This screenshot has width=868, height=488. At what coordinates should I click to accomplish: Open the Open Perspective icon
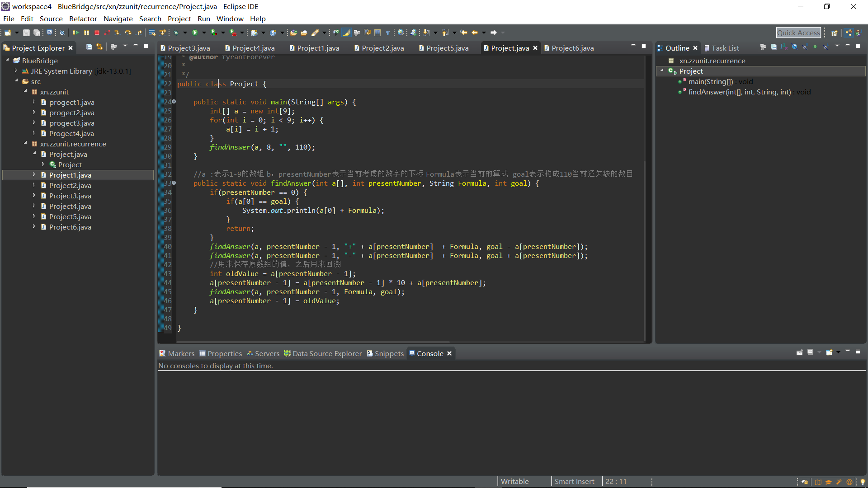pos(834,33)
